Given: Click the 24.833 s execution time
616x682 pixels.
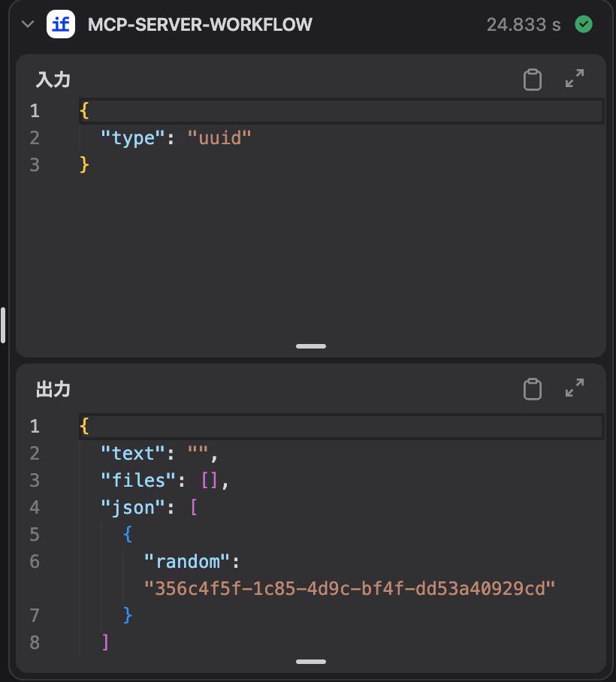Looking at the screenshot, I should pyautogui.click(x=523, y=24).
